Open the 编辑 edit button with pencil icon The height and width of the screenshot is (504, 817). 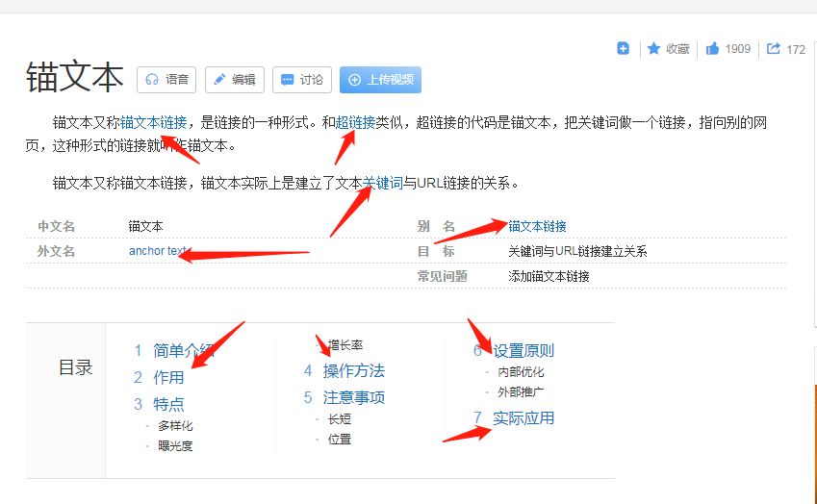point(234,80)
